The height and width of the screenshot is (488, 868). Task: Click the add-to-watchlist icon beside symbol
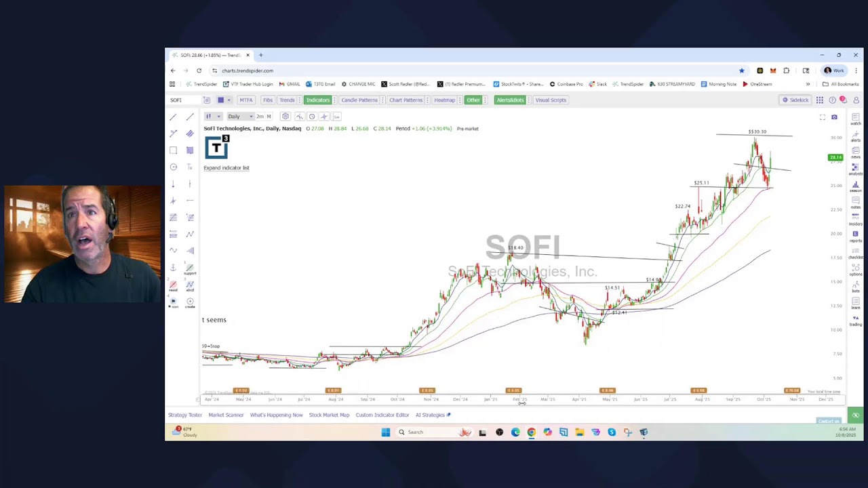[207, 100]
